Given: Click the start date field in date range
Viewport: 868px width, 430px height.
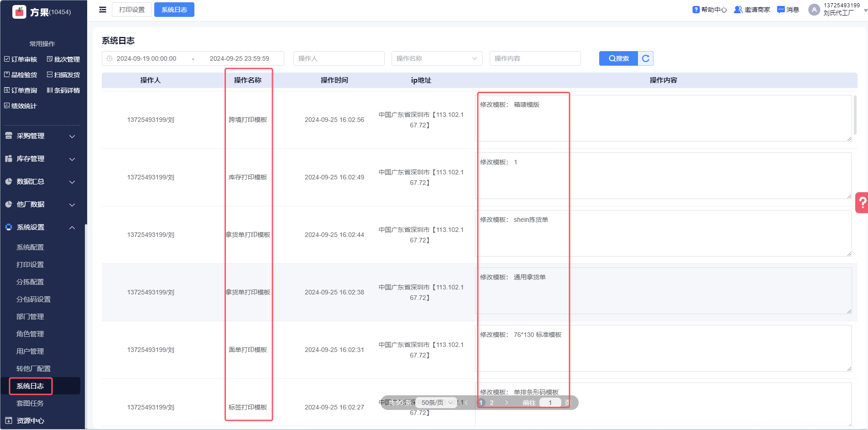Looking at the screenshot, I should pyautogui.click(x=146, y=58).
